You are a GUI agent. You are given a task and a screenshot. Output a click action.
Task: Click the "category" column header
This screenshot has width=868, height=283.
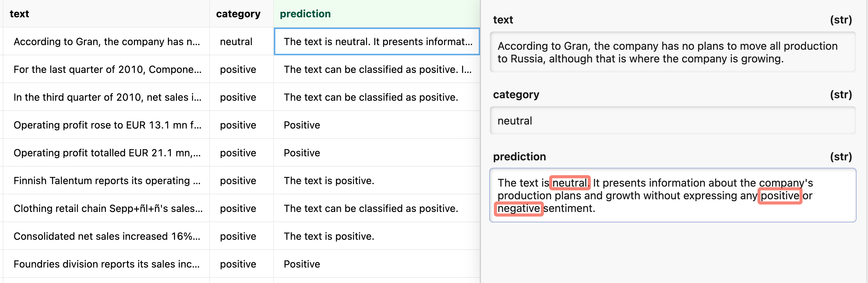tap(238, 14)
